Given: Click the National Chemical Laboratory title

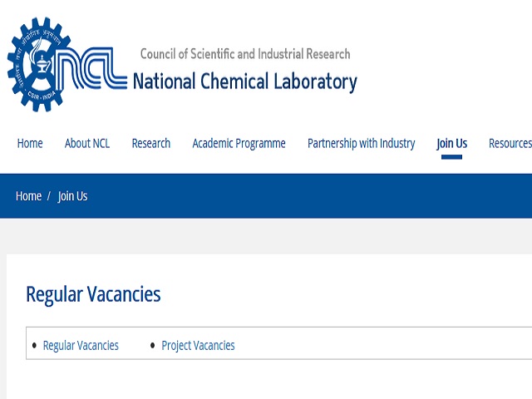Looking at the screenshot, I should pyautogui.click(x=245, y=81).
